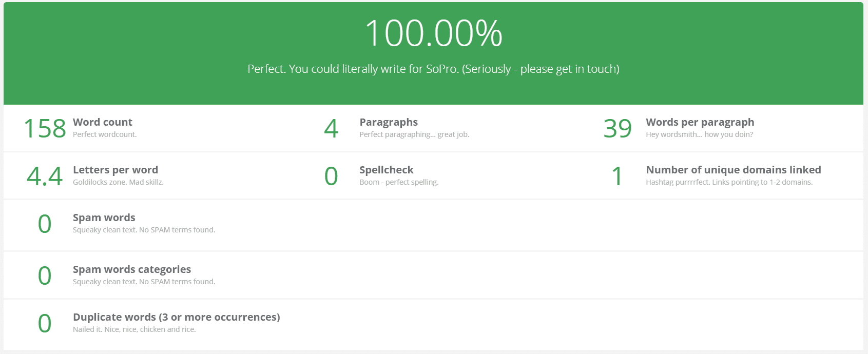
Task: Select Number of unique domains linked label
Action: (x=733, y=170)
